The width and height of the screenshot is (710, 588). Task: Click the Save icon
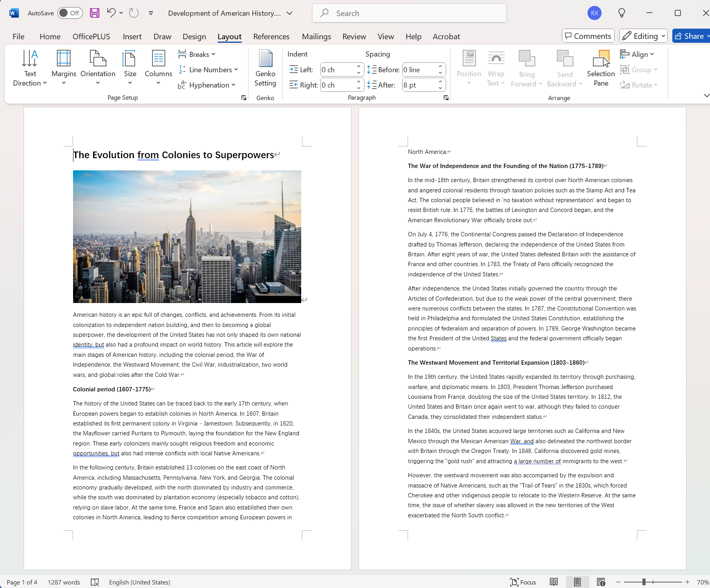[94, 13]
